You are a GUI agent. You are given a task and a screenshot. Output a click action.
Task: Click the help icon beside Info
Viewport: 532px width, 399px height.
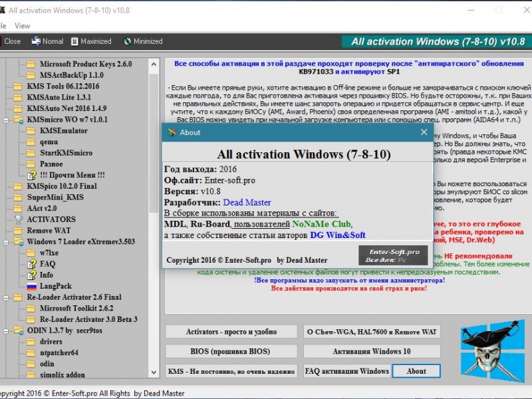tap(31, 275)
